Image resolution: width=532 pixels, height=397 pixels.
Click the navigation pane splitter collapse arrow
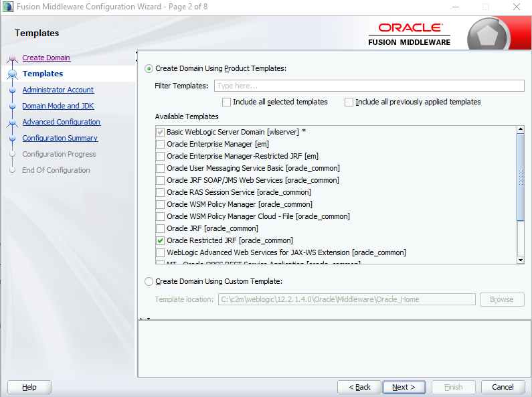[x=137, y=53]
